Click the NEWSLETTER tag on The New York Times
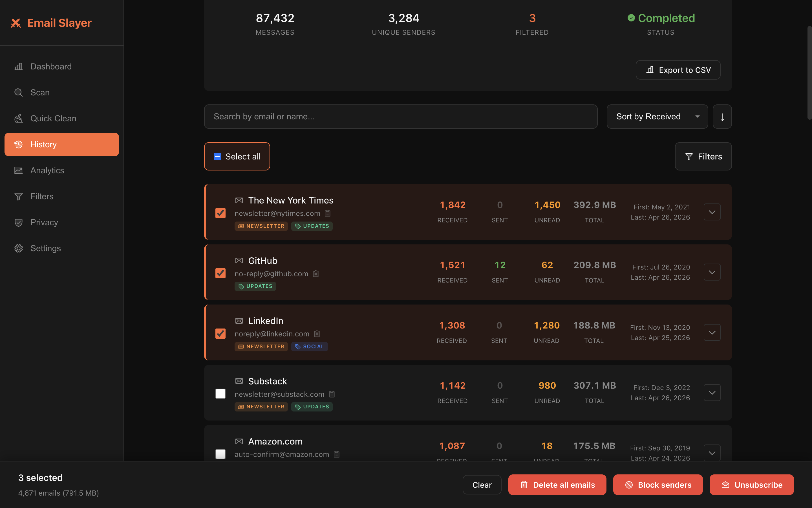The width and height of the screenshot is (812, 508). (261, 226)
